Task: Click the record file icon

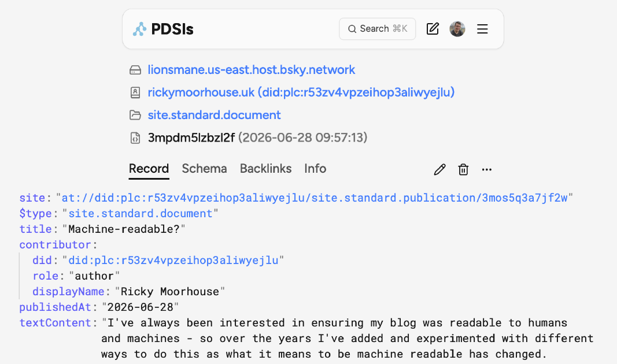Action: point(135,138)
